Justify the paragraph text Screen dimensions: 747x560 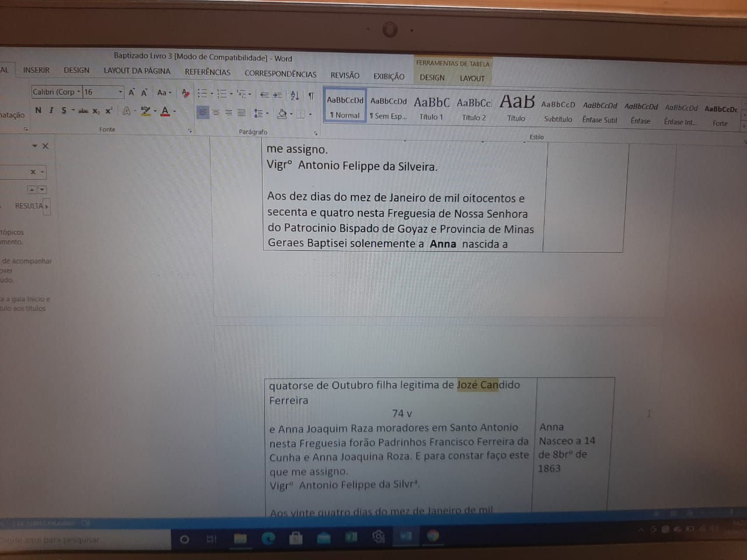tap(242, 113)
